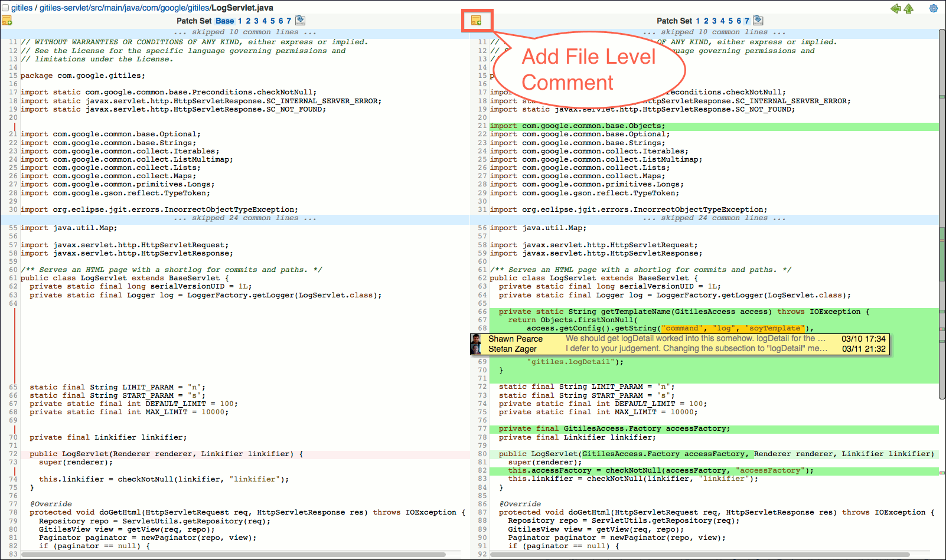Click Stefan Zager's avatar in the comment thread
Viewport: 946px width, 560px height.
476,349
